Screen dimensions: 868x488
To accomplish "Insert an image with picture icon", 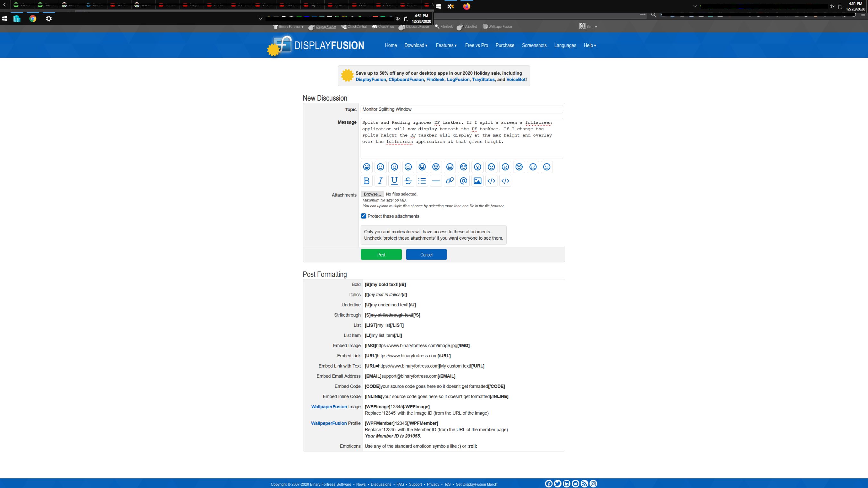I will pos(477,181).
